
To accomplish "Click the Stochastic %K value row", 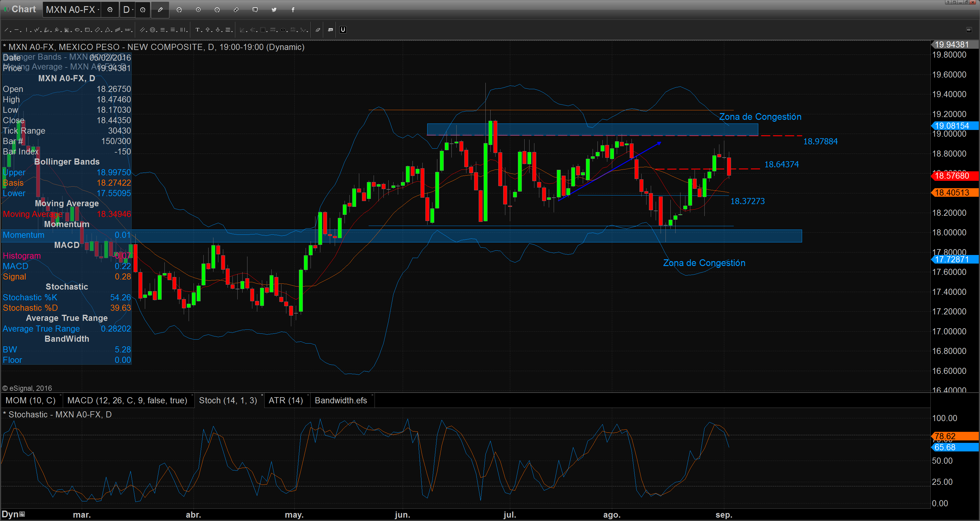I will tap(66, 298).
